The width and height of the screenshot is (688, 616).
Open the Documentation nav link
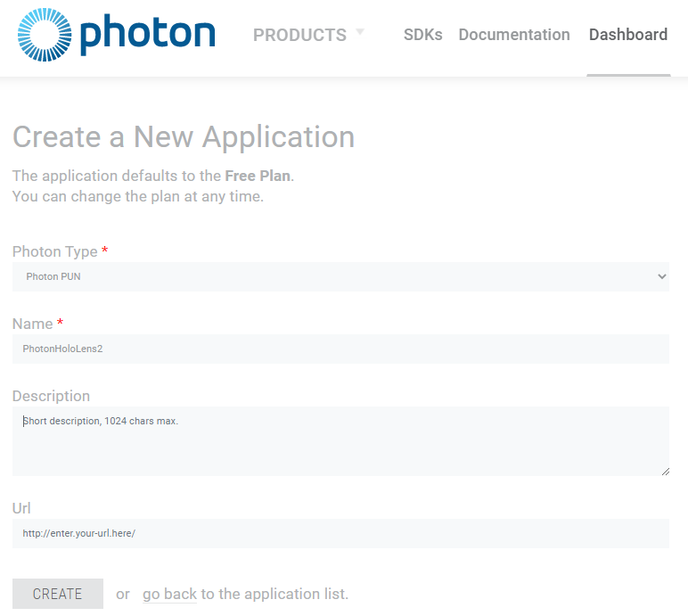click(x=514, y=35)
